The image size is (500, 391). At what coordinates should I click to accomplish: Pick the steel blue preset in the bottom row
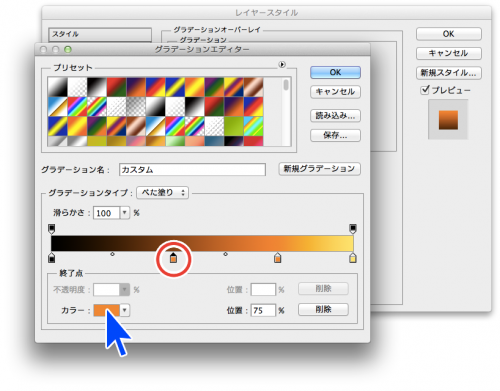tap(214, 141)
